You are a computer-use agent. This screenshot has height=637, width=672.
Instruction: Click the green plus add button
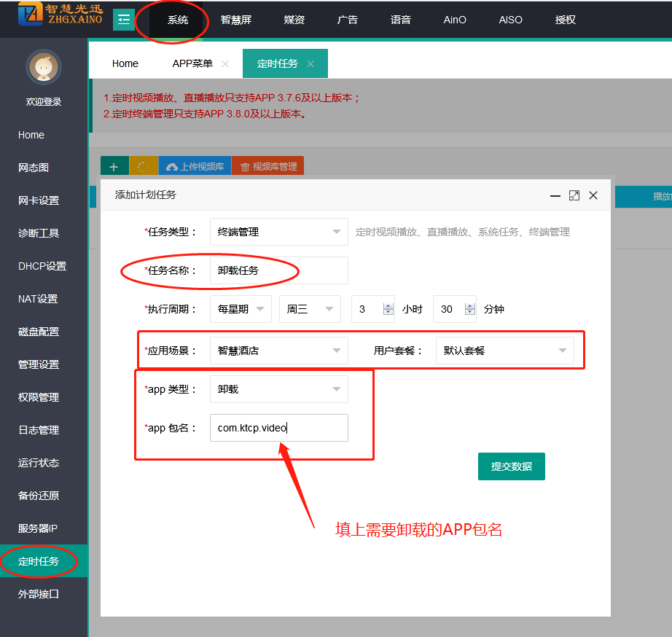(x=114, y=167)
